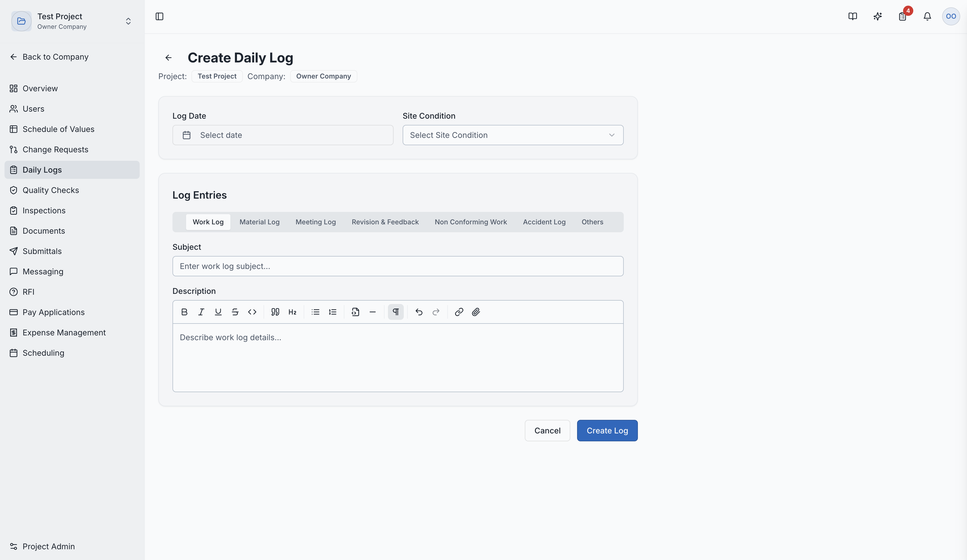Open Scheduling in the sidebar
The height and width of the screenshot is (560, 967).
[x=72, y=353]
